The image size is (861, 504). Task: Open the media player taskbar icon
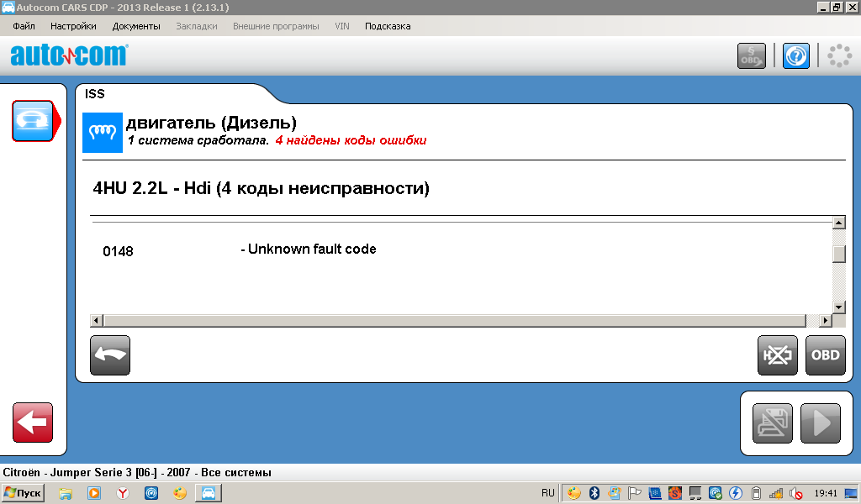coord(94,494)
